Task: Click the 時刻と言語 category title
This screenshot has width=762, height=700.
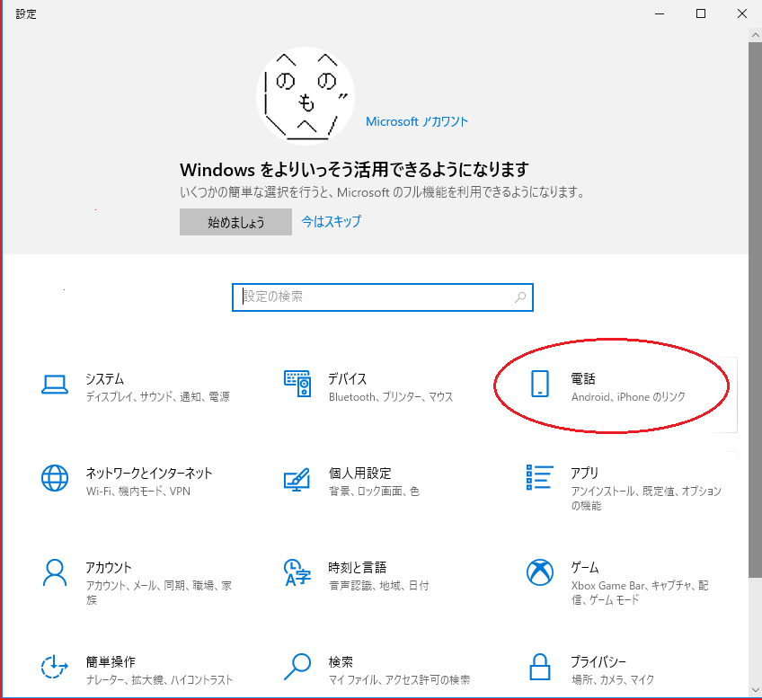Action: pos(358,567)
